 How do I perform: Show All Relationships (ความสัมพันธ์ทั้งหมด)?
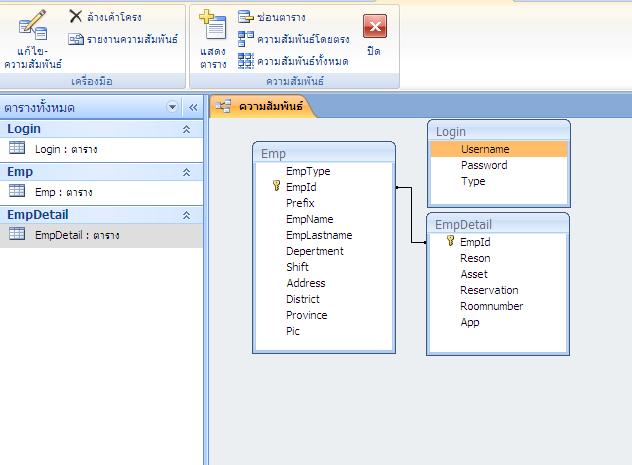[293, 61]
